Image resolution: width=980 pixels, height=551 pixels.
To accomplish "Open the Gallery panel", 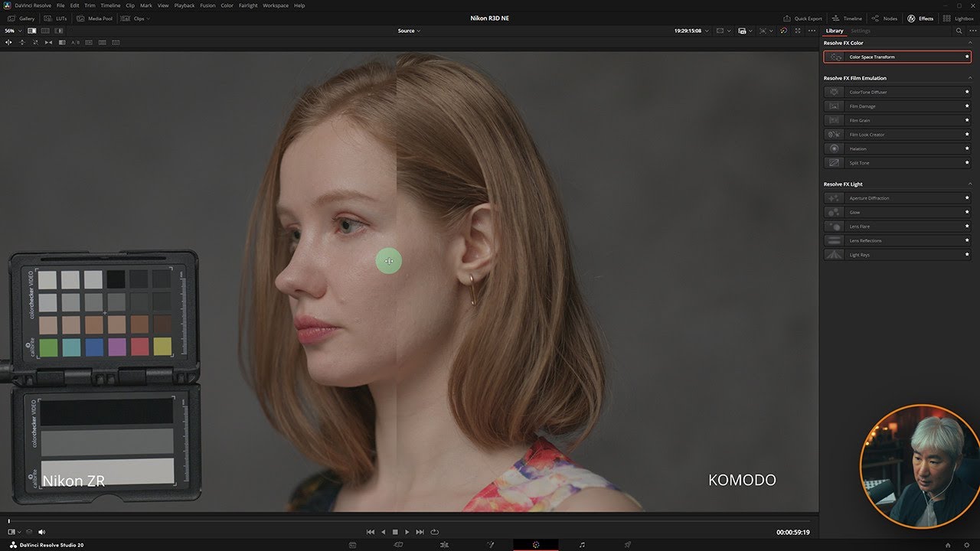I will click(21, 18).
